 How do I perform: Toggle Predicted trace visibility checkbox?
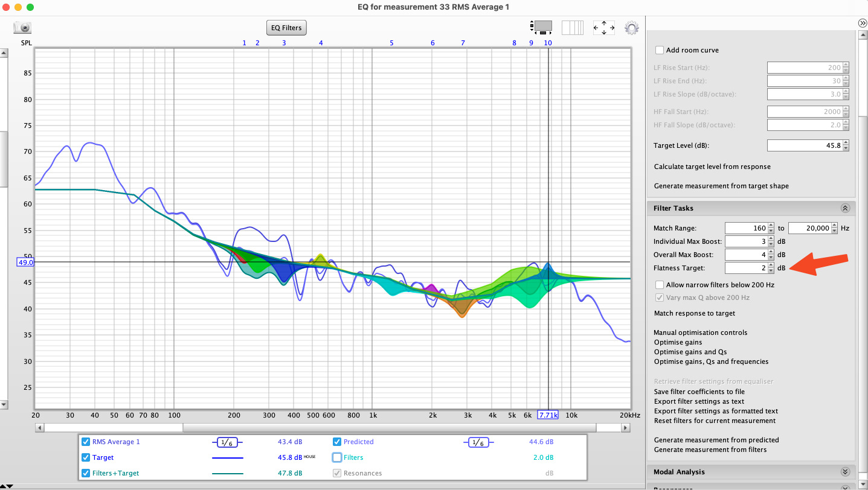tap(337, 442)
